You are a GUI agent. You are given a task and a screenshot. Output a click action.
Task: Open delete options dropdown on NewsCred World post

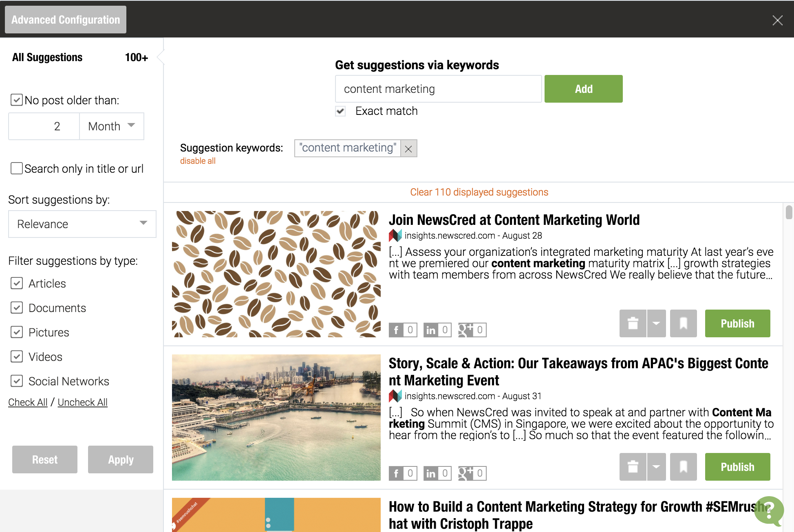(x=656, y=323)
